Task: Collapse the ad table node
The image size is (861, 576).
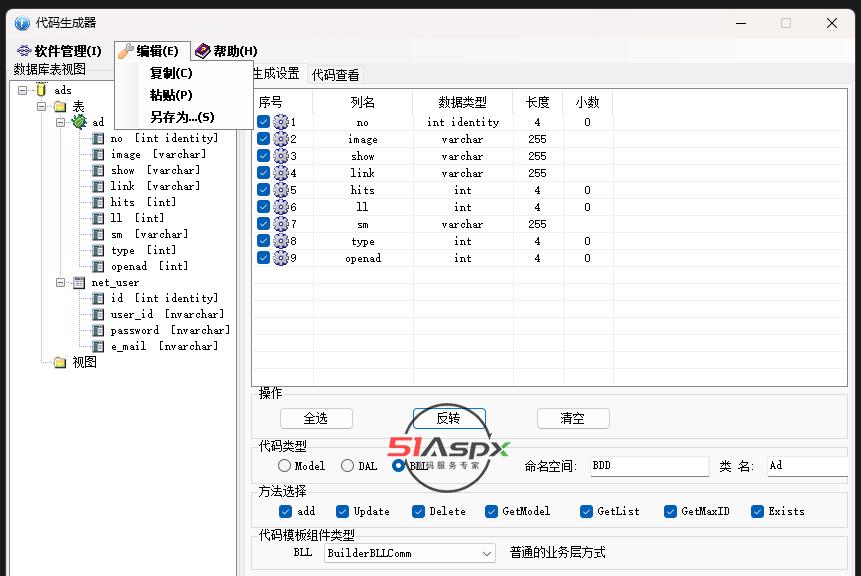Action: coord(60,122)
